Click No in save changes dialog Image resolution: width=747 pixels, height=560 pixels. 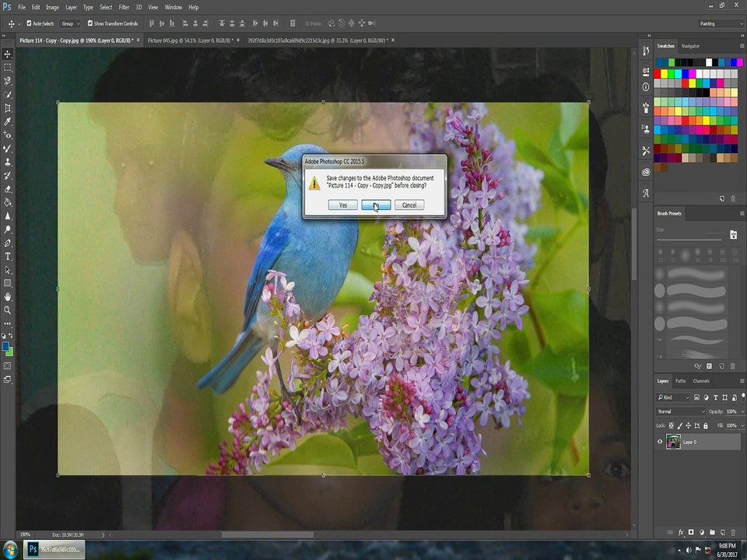coord(376,205)
